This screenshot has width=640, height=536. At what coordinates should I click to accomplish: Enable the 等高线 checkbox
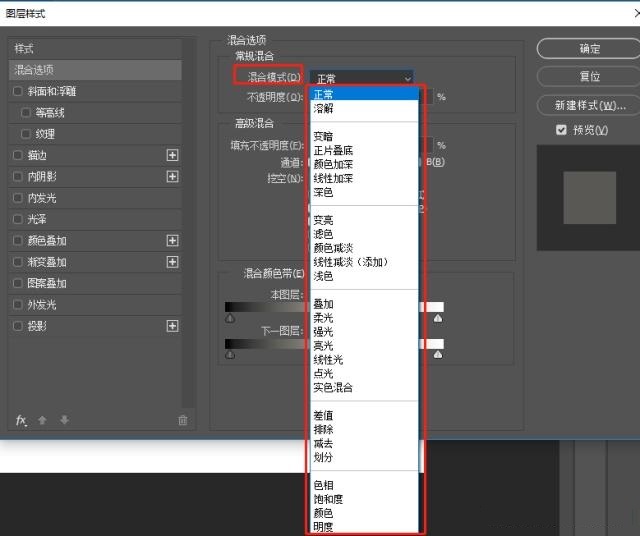coord(25,112)
